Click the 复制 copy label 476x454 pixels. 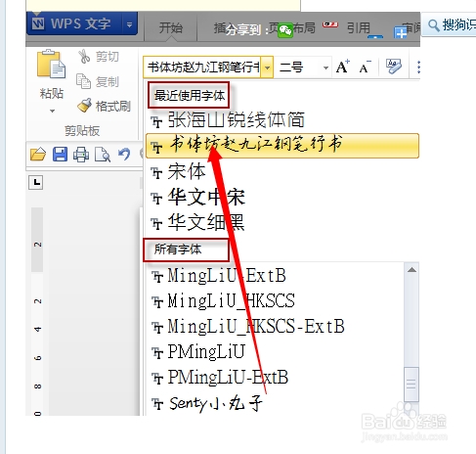tap(108, 81)
